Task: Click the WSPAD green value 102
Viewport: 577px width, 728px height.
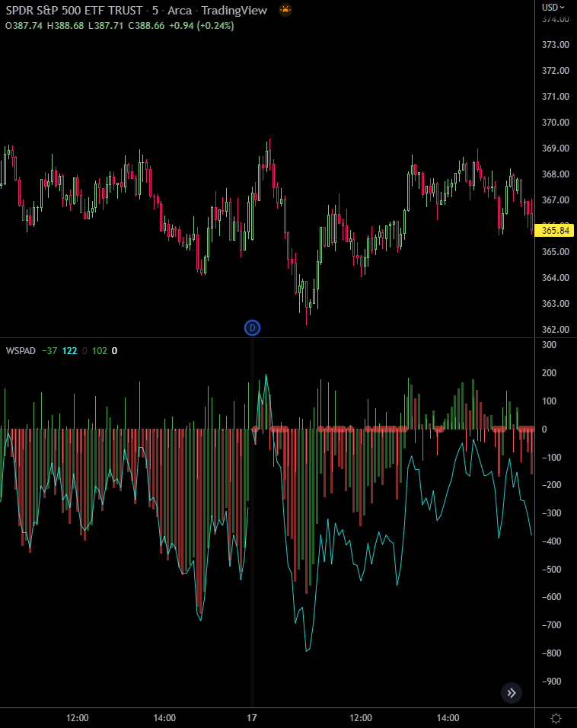Action: [x=100, y=350]
